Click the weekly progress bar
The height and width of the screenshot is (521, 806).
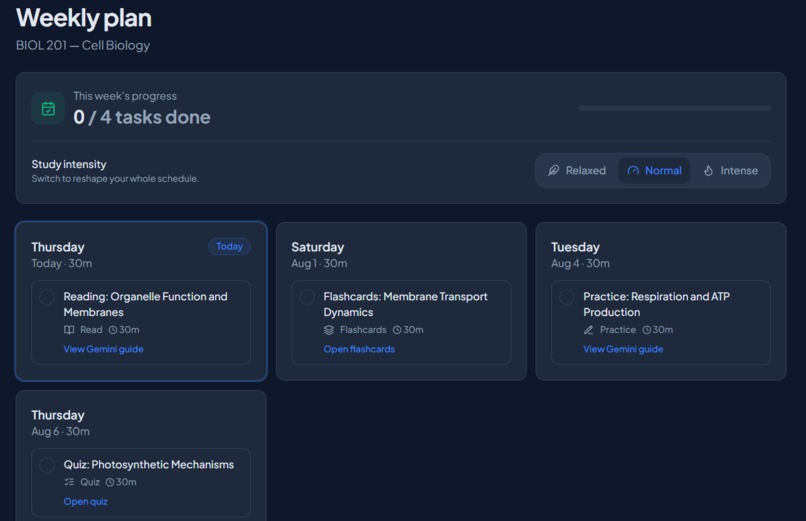click(674, 108)
